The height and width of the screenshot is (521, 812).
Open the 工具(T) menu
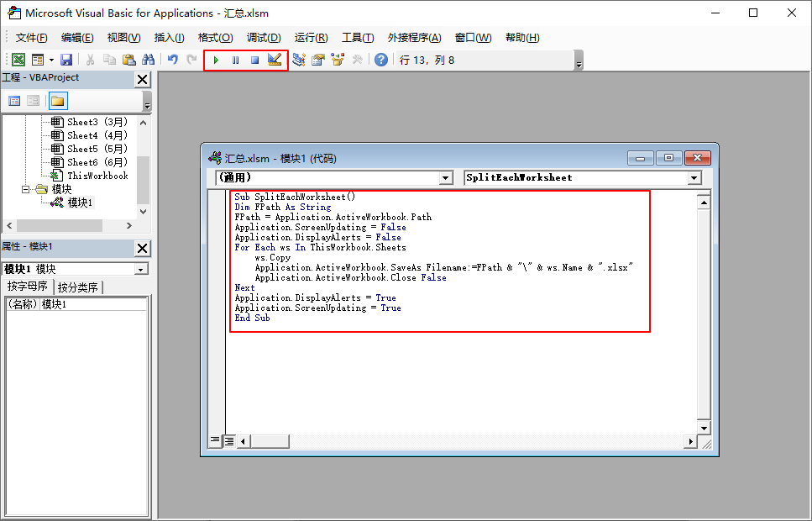coord(358,37)
